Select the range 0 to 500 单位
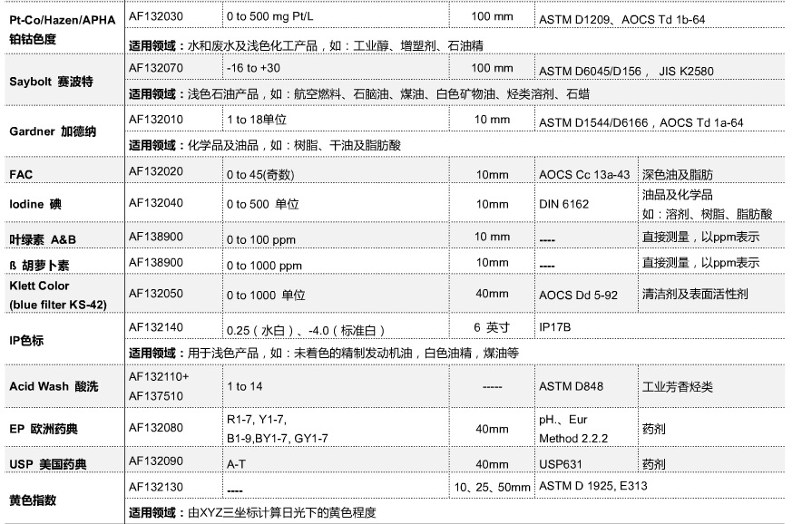The image size is (812, 524). point(262,204)
